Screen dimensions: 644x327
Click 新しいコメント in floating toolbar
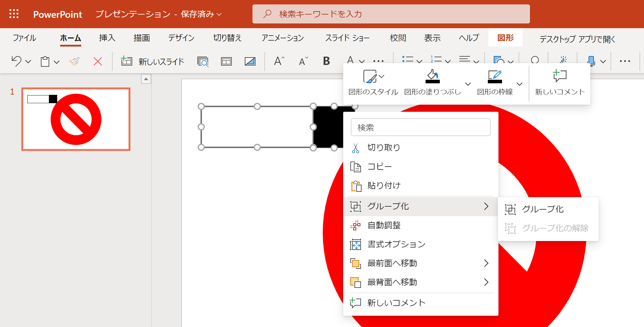560,83
